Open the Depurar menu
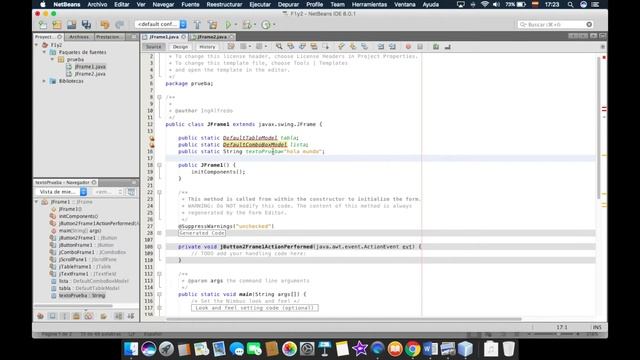The height and width of the screenshot is (360, 640). (288, 4)
